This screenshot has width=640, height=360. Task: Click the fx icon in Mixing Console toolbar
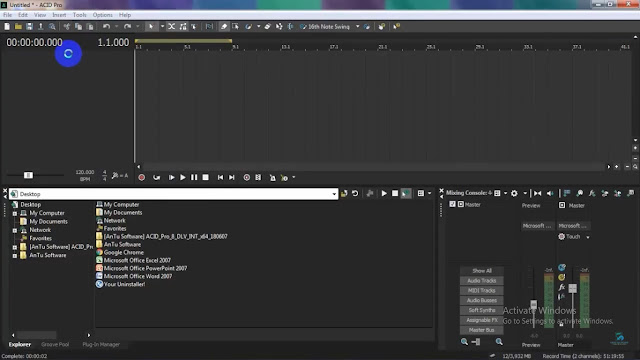(x=592, y=193)
